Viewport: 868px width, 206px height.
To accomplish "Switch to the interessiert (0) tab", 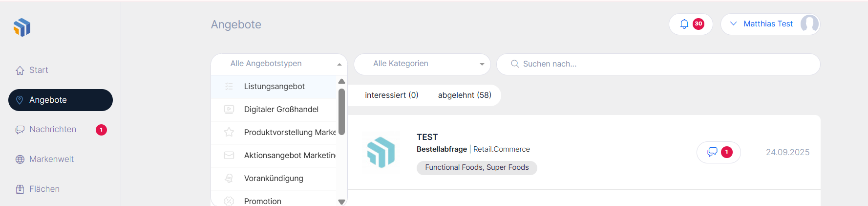I will pos(391,95).
